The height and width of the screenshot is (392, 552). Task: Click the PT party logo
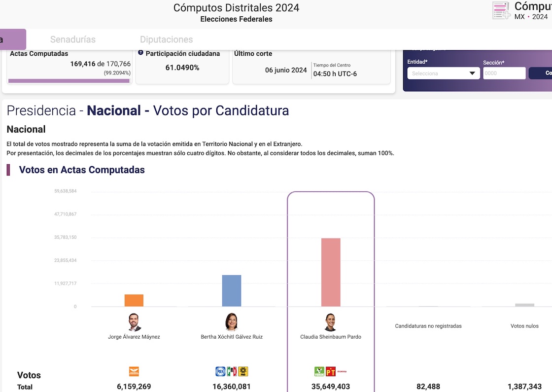point(330,371)
